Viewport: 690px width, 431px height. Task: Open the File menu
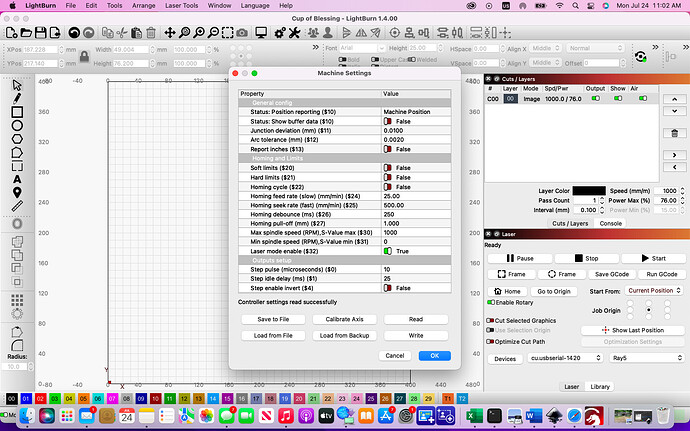70,6
